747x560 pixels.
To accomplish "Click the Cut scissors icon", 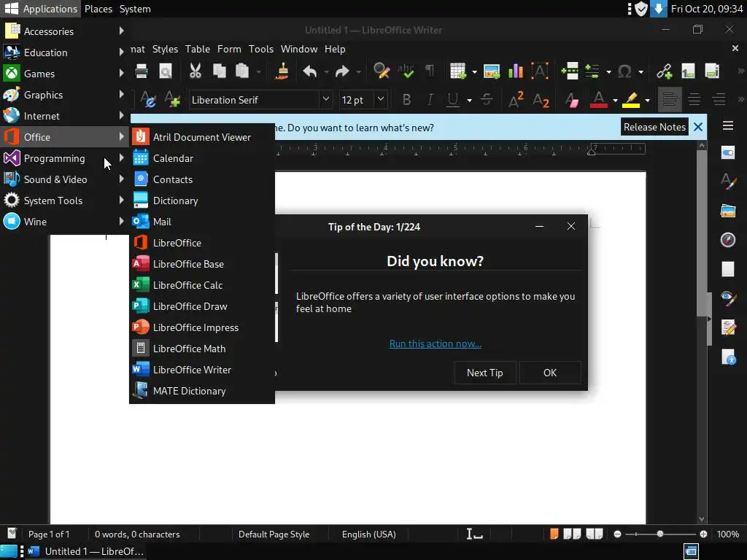I will [x=196, y=71].
